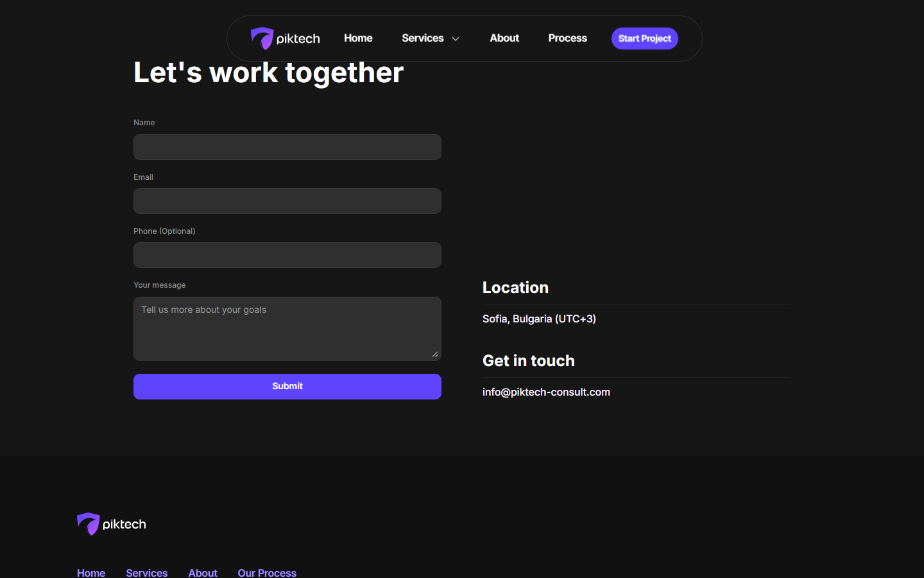
Task: Click the Get in touch heading
Action: 529,361
